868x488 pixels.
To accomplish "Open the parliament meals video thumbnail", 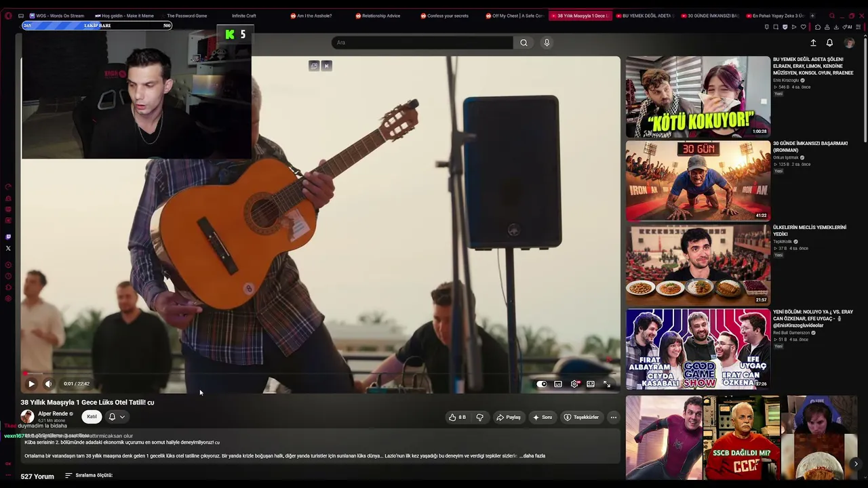I will (698, 264).
